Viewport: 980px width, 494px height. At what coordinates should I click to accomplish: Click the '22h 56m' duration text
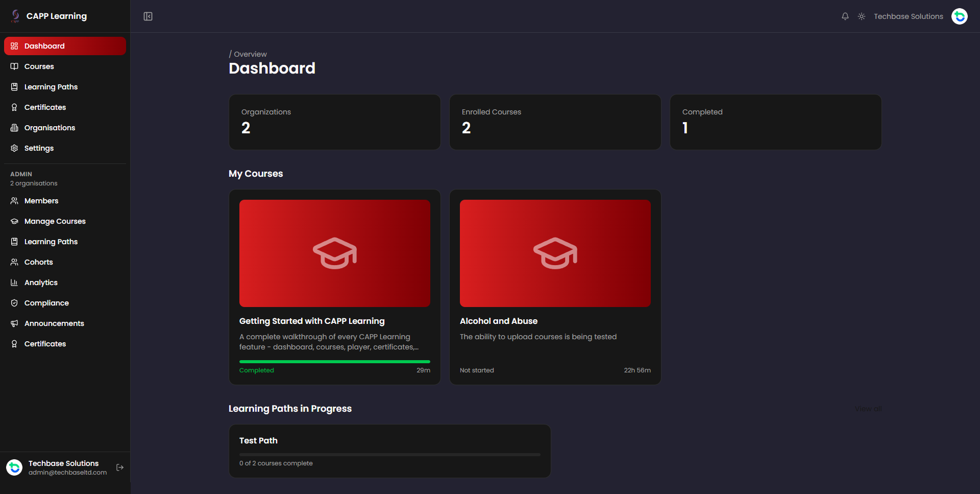[637, 370]
